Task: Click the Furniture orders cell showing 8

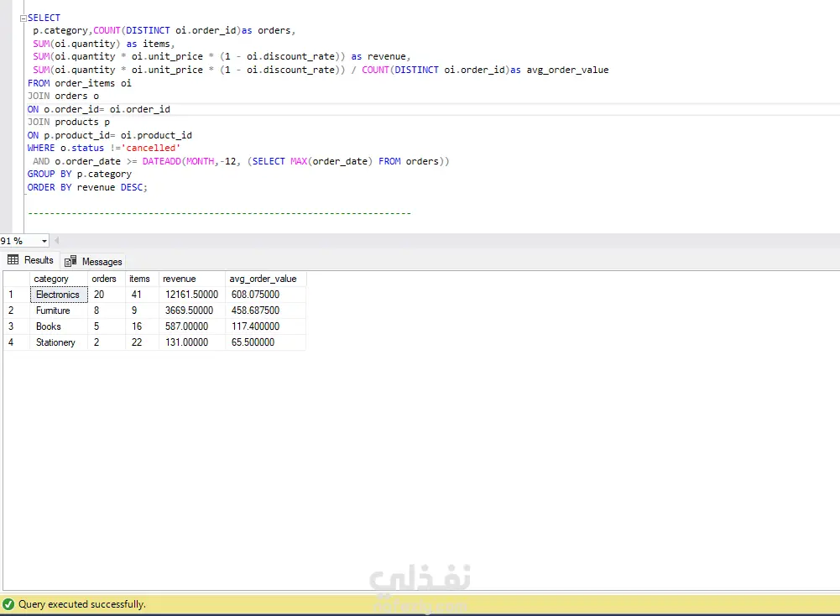Action: click(107, 311)
